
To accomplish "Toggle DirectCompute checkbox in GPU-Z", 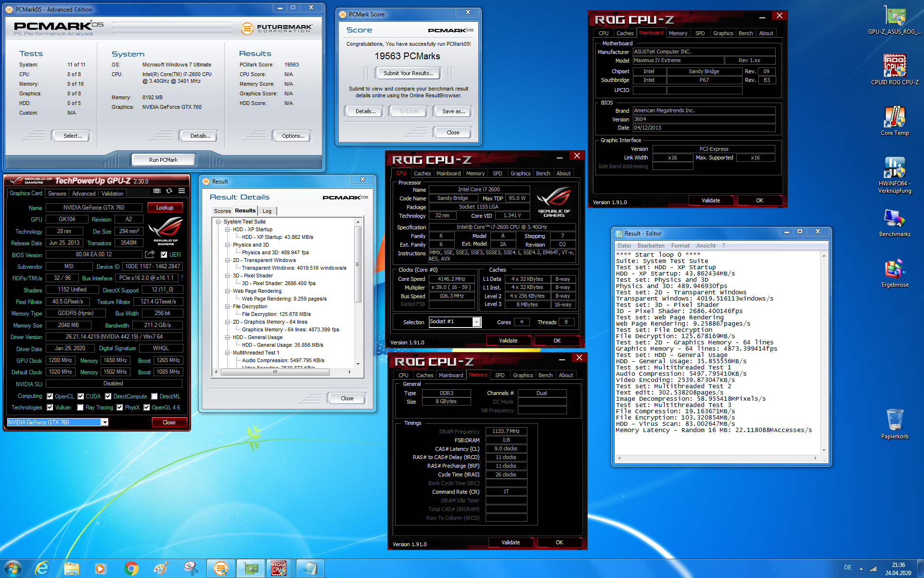I will tap(108, 396).
